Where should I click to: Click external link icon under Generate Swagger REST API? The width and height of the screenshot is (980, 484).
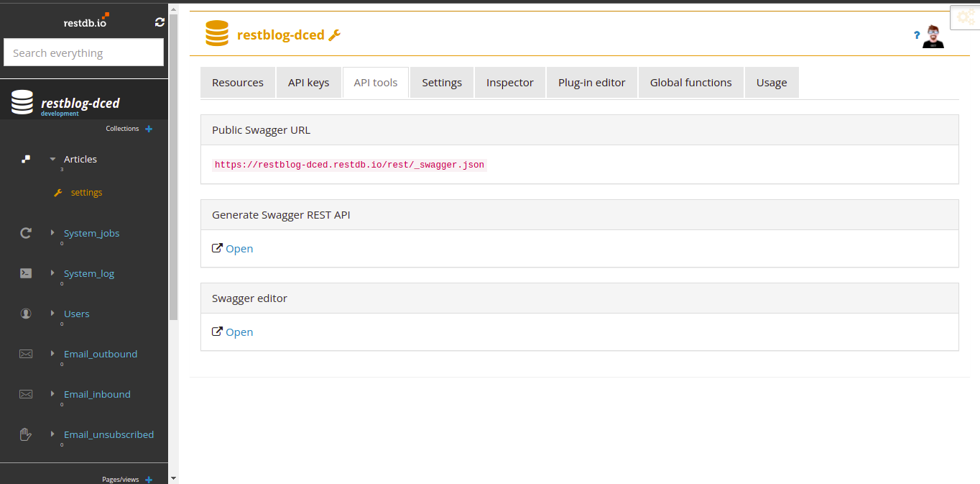pyautogui.click(x=217, y=248)
